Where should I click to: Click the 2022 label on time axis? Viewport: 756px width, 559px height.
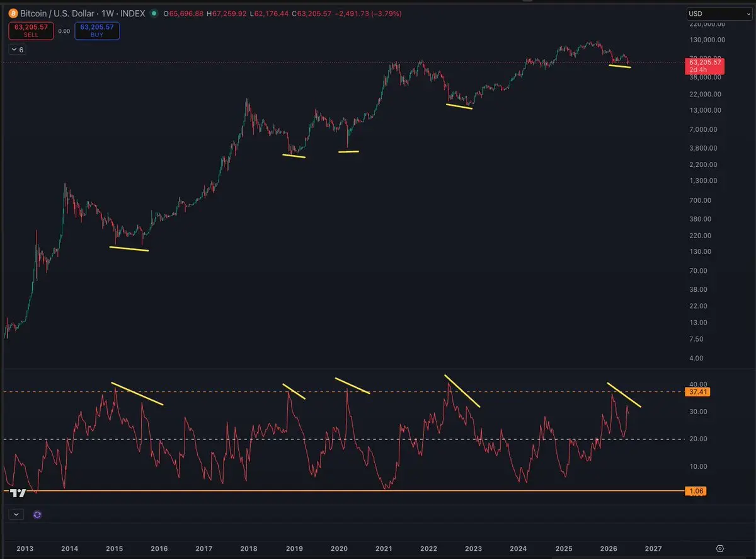(429, 549)
